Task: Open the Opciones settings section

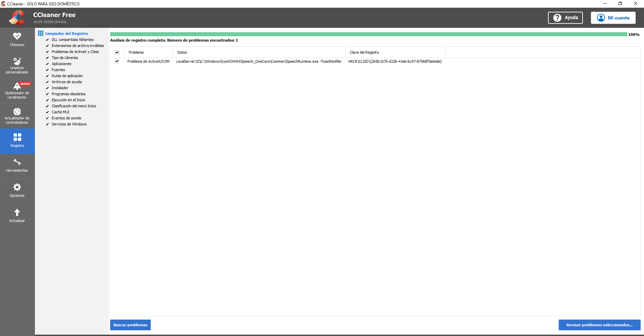Action: click(x=17, y=191)
